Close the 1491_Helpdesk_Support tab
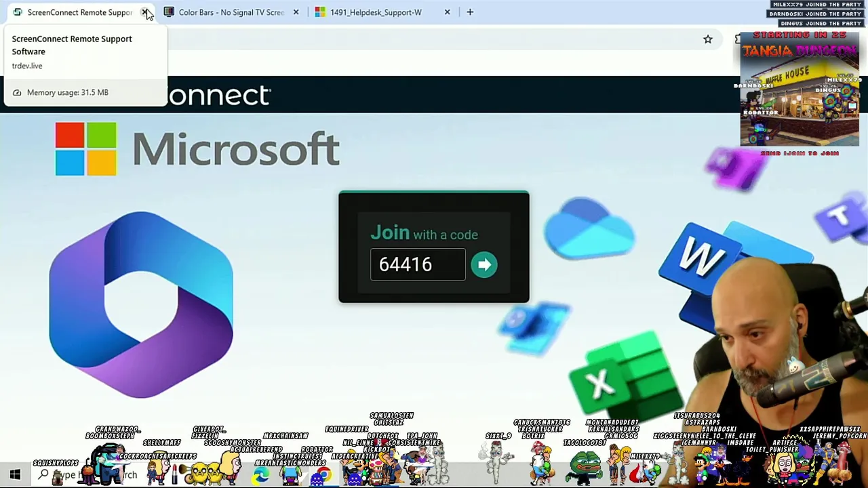Screen dimensions: 868x488 point(447,12)
